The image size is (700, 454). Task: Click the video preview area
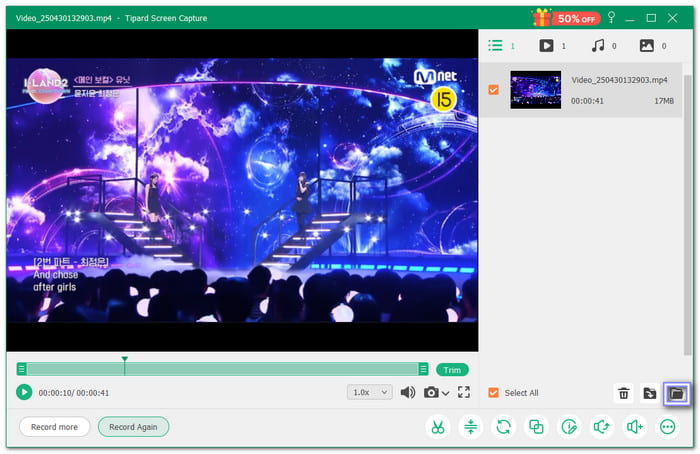pos(242,190)
